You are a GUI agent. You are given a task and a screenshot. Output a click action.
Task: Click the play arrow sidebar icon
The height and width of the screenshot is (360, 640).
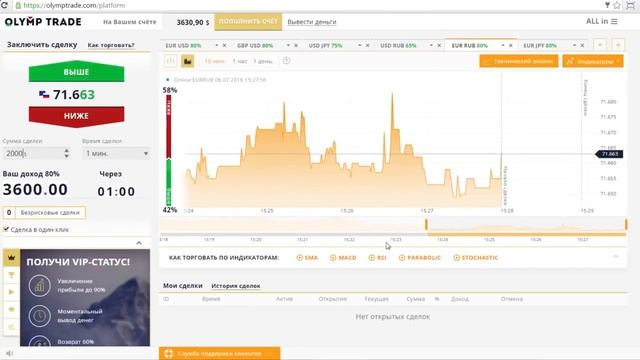click(11, 292)
